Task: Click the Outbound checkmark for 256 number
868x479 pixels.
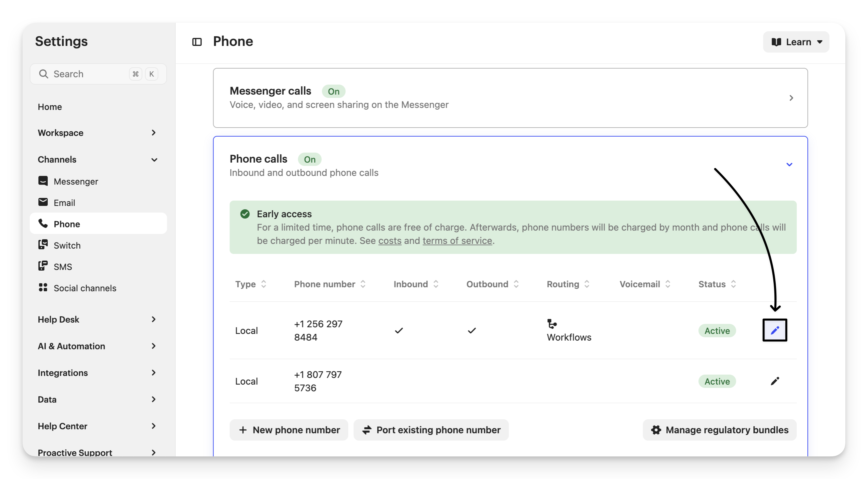Action: (x=472, y=330)
